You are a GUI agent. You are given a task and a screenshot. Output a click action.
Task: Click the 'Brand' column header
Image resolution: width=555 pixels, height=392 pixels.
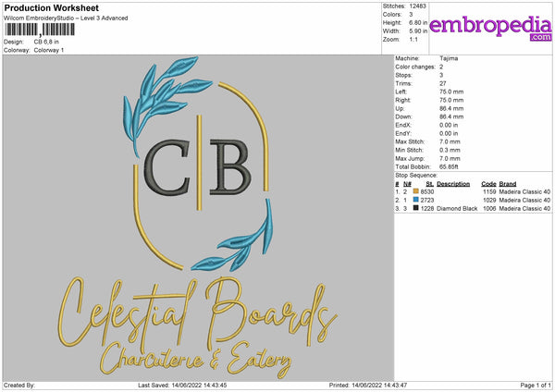point(508,184)
